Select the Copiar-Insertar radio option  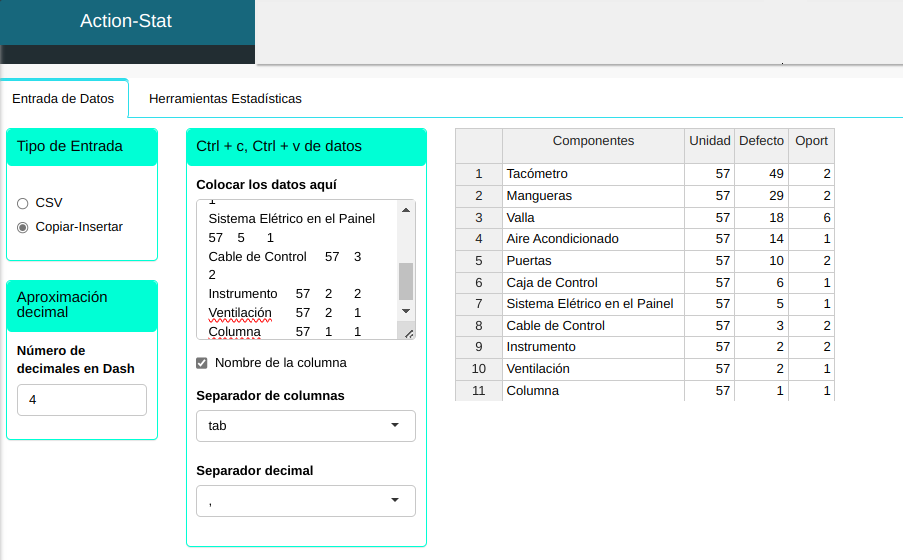tap(22, 227)
